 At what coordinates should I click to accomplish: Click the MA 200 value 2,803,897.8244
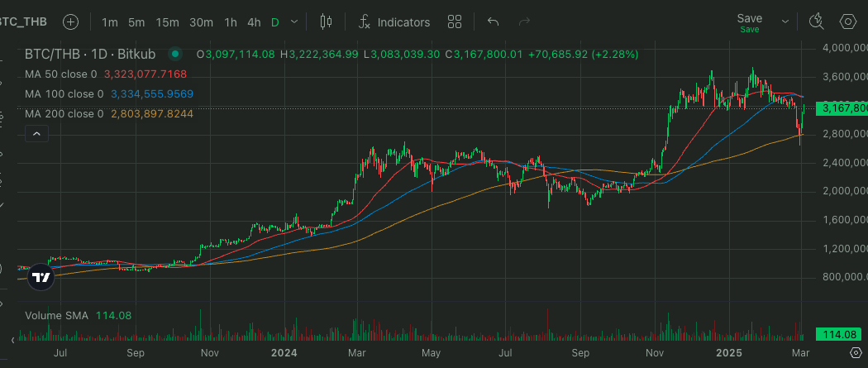[152, 114]
